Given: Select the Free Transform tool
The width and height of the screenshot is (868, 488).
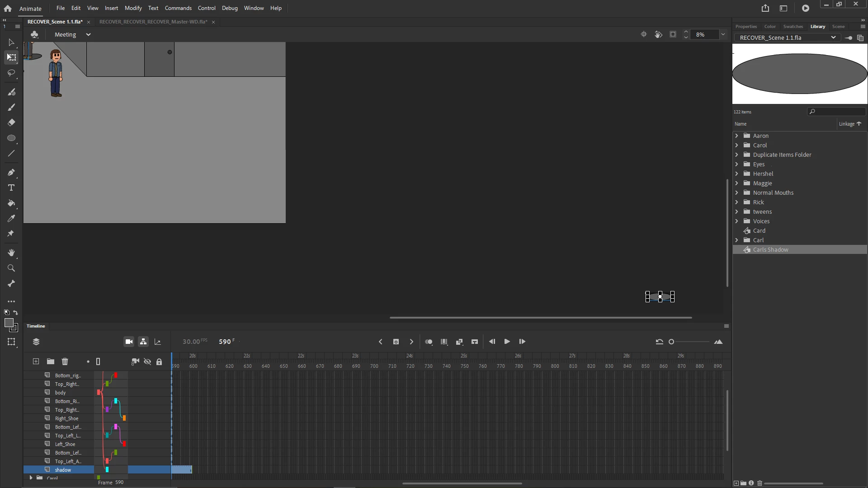Looking at the screenshot, I should (11, 57).
